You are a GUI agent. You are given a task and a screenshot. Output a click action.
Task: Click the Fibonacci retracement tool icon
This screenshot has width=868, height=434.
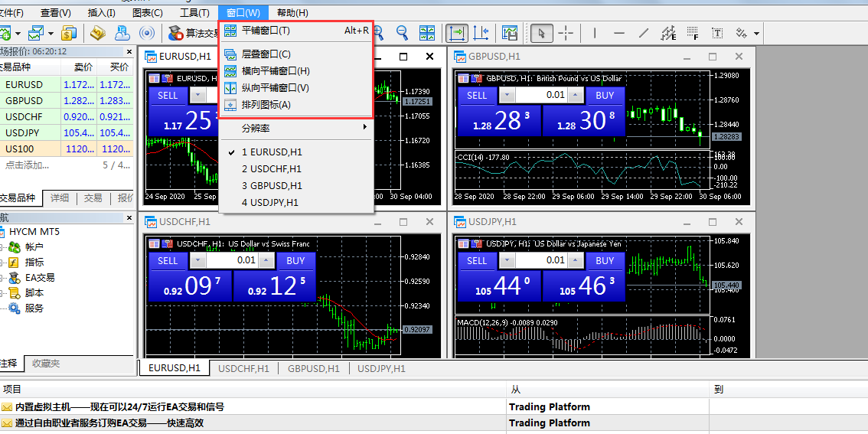[x=693, y=33]
